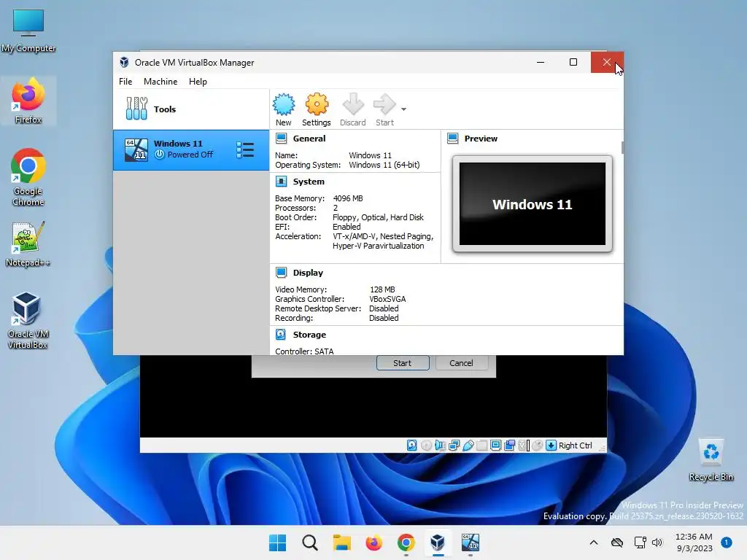Click the Start arrow toolbar icon

(384, 109)
